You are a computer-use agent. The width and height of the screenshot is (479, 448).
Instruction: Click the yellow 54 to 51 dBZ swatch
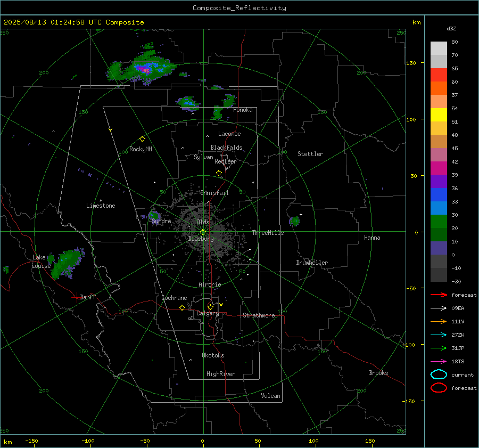pyautogui.click(x=439, y=115)
